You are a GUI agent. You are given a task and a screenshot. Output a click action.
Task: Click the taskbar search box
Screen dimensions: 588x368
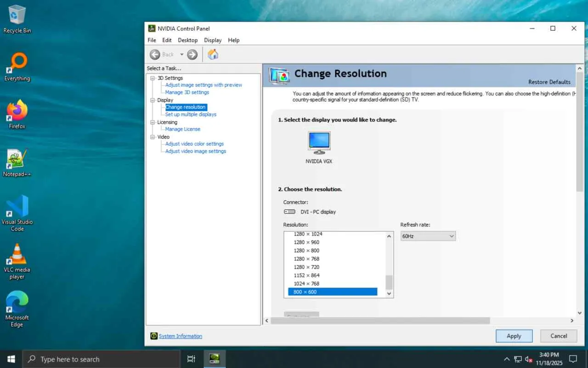101,359
